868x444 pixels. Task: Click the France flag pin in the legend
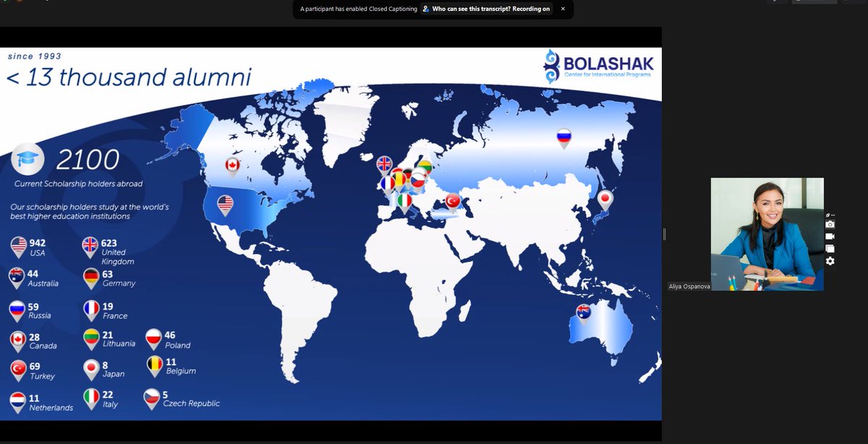91,311
